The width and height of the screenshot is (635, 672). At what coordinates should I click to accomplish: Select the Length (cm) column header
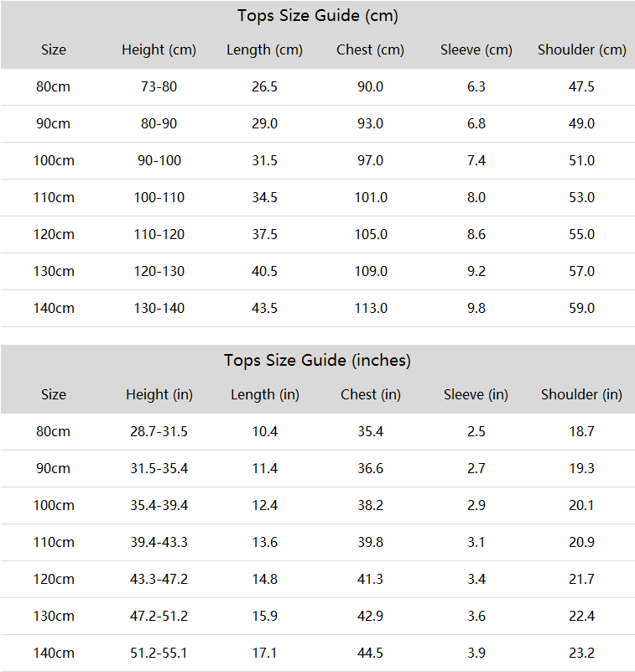pyautogui.click(x=264, y=50)
